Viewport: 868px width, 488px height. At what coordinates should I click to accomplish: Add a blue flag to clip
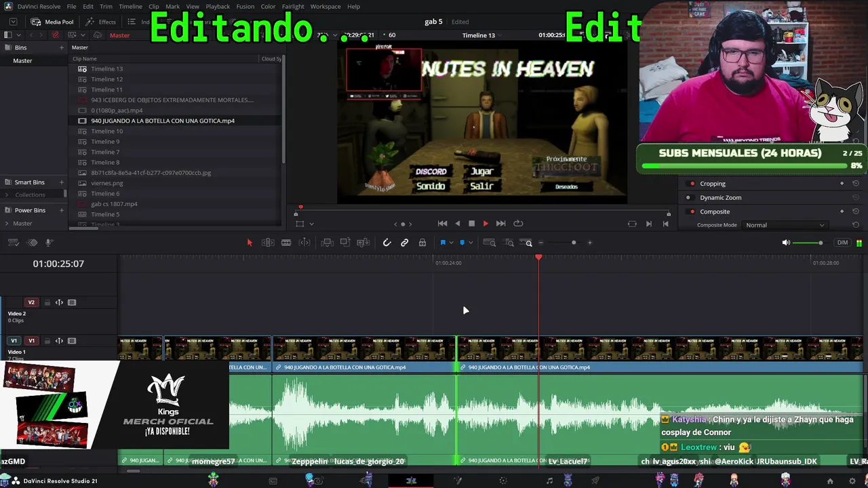pos(443,243)
